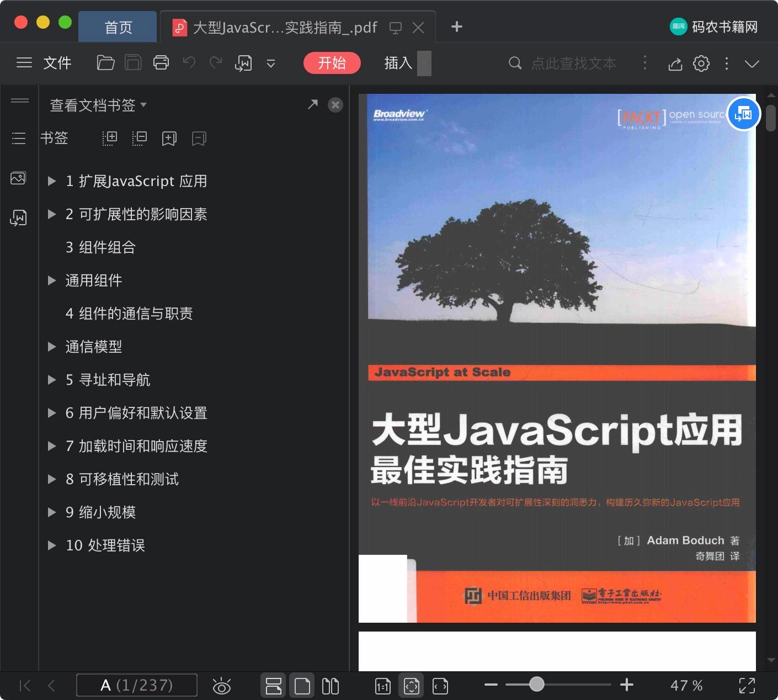The width and height of the screenshot is (778, 700).
Task: Switch to the 首页 tab
Action: (x=118, y=27)
